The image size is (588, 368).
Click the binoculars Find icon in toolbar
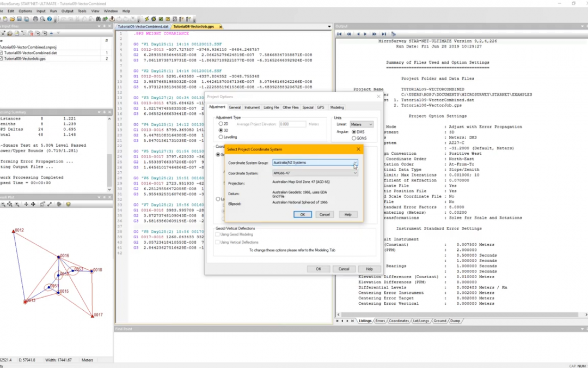(x=99, y=19)
